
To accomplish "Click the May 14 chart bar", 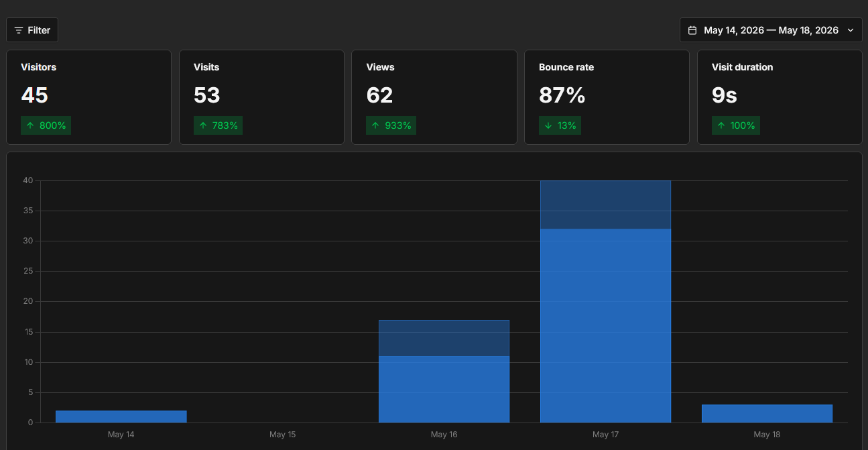I will 121,416.
